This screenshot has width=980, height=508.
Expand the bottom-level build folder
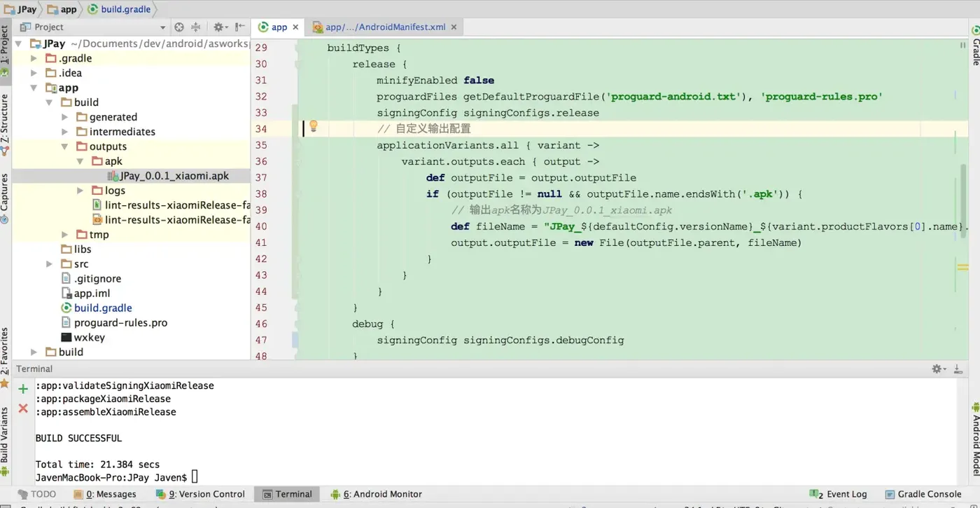[34, 352]
